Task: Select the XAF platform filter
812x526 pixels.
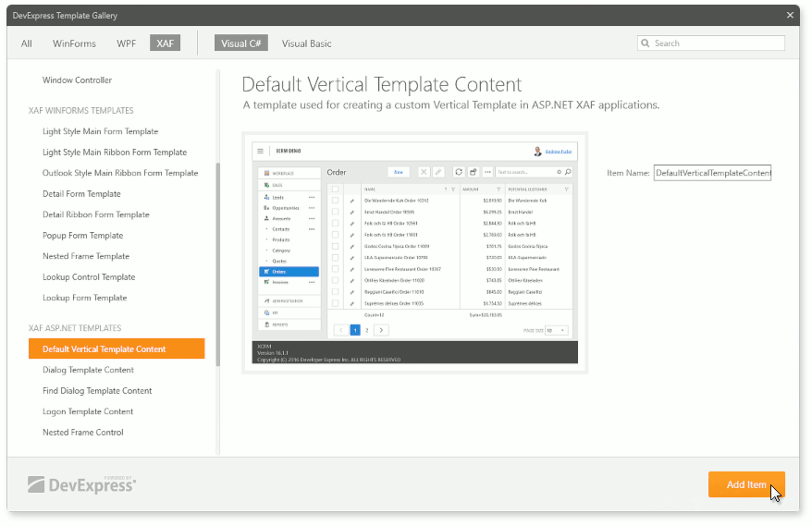Action: coord(166,43)
